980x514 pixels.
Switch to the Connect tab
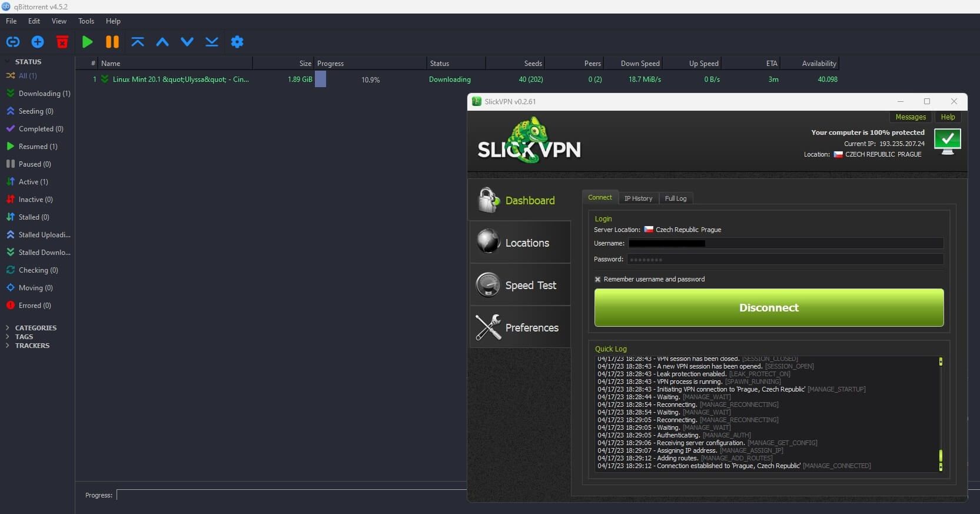pos(600,198)
